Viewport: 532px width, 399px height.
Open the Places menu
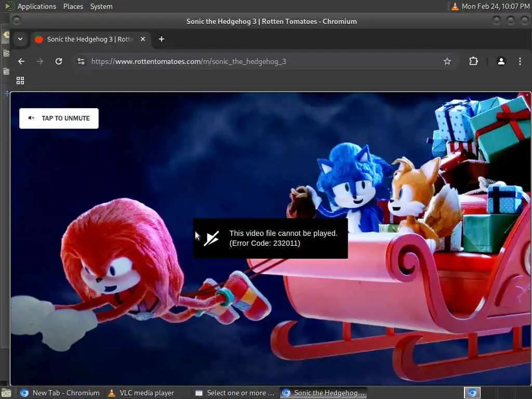[73, 6]
